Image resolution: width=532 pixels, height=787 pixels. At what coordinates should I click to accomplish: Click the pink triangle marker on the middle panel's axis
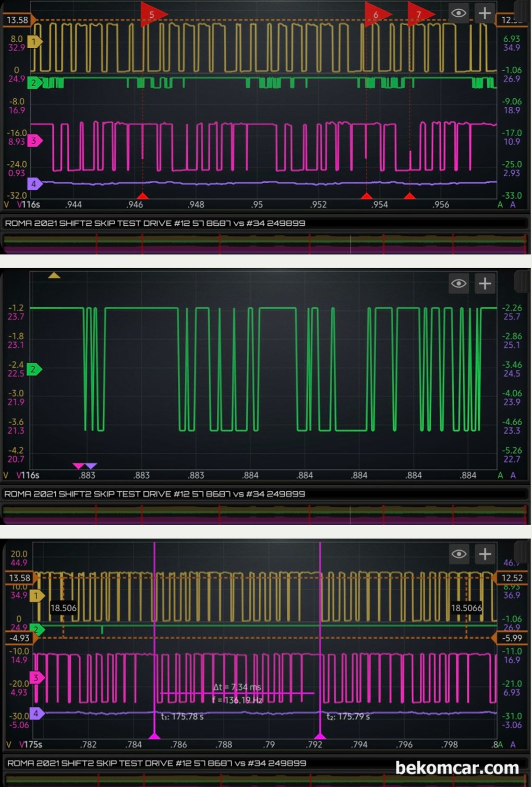pyautogui.click(x=79, y=466)
